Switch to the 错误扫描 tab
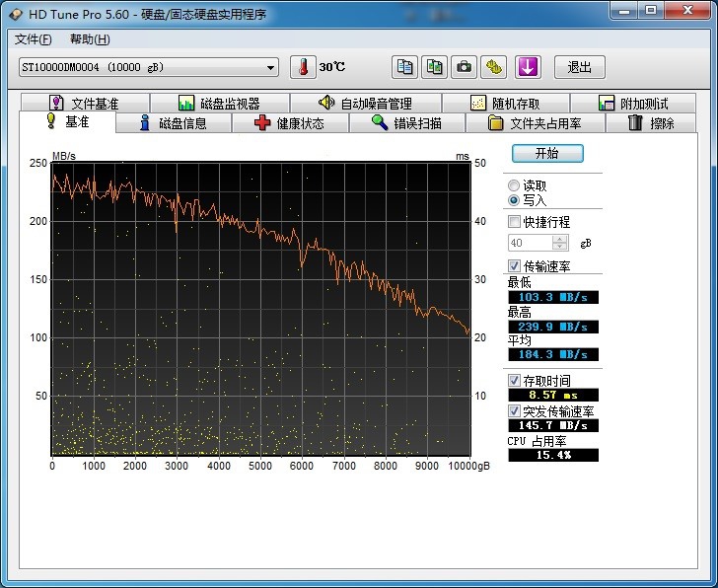The width and height of the screenshot is (718, 588). [x=406, y=123]
